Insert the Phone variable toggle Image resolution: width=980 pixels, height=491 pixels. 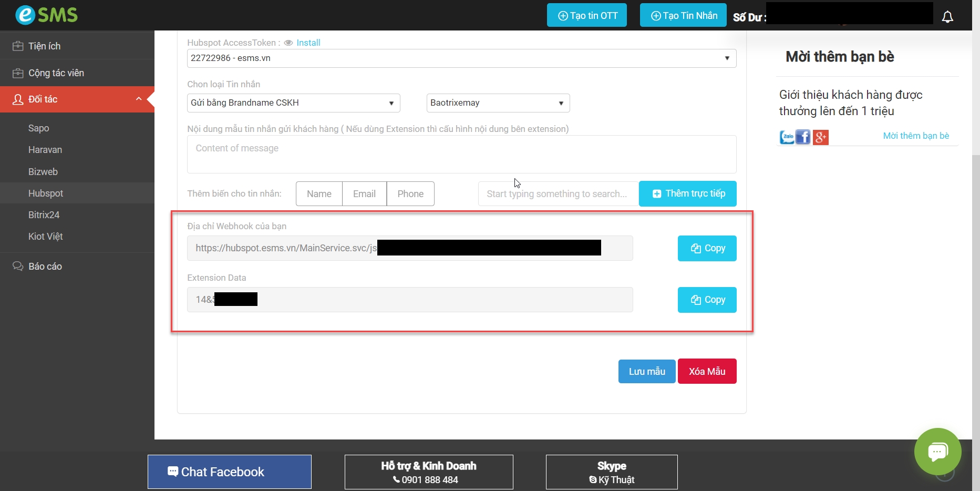(410, 194)
